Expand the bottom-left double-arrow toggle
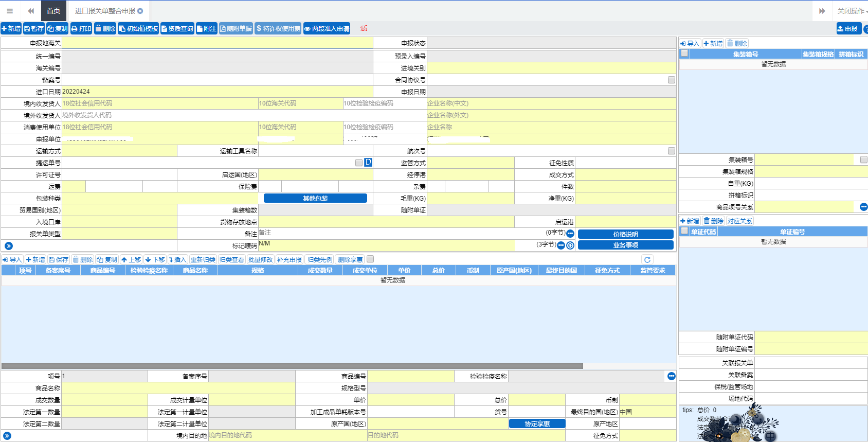 pos(7,436)
